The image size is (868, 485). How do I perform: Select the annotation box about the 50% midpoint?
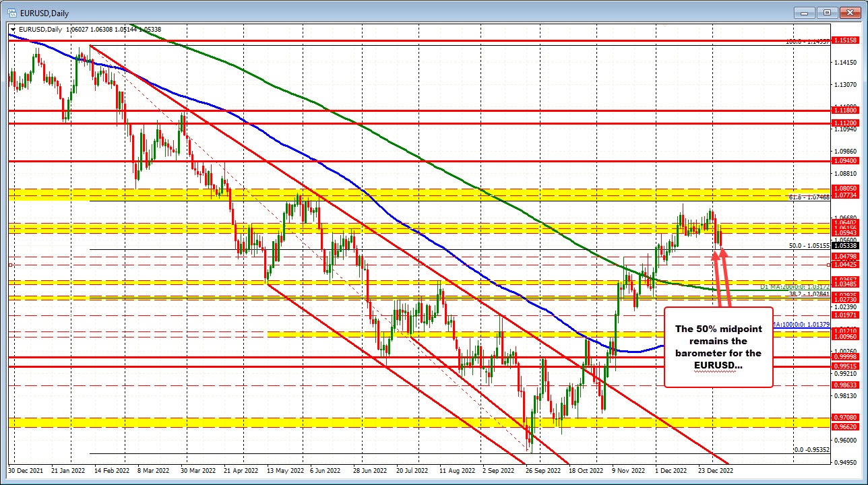coord(718,347)
